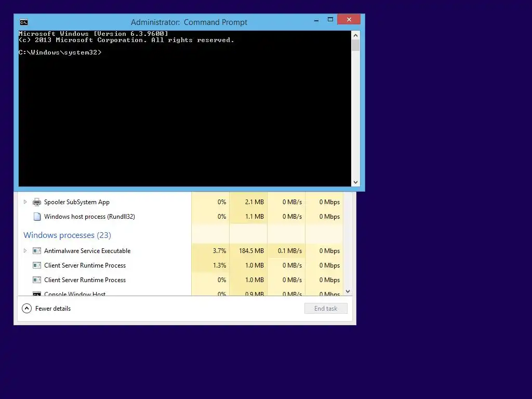Click Task Manager scrollbar down arrow
Screen dimensions: 532x399
click(348, 291)
